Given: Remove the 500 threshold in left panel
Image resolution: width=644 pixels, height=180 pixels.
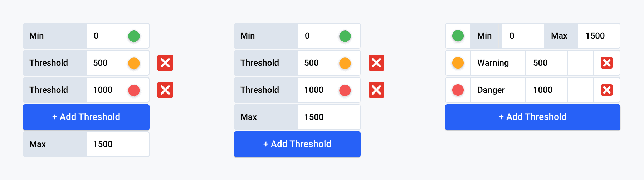Looking at the screenshot, I should point(165,63).
